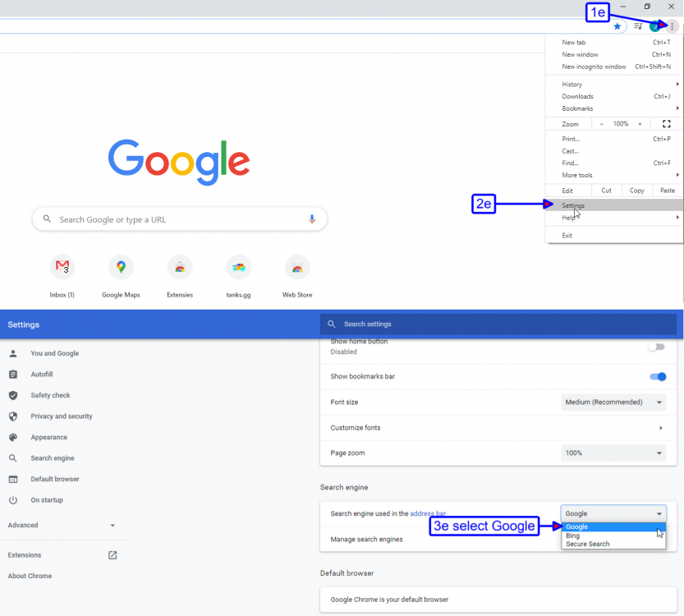Open the Font size dropdown

click(613, 402)
